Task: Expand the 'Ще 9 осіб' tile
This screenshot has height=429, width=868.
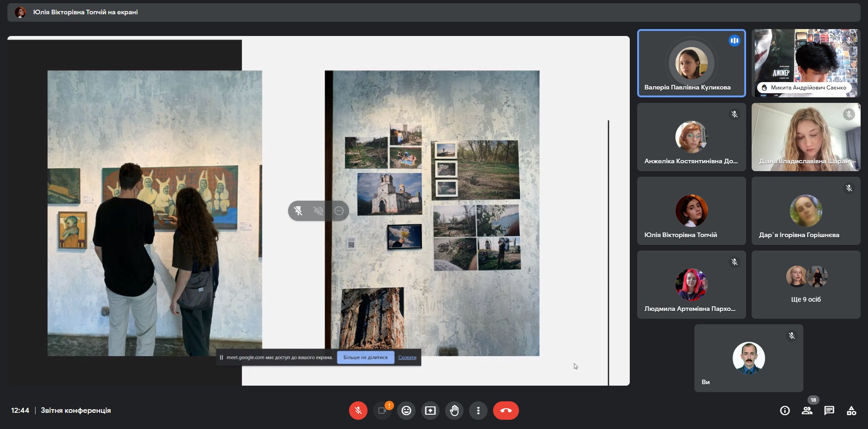Action: click(806, 285)
